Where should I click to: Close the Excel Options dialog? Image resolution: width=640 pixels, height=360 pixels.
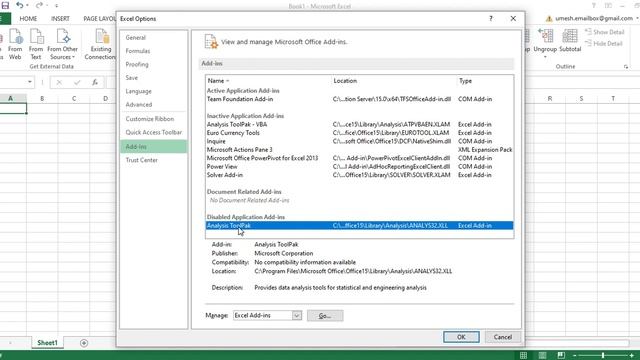coord(513,18)
